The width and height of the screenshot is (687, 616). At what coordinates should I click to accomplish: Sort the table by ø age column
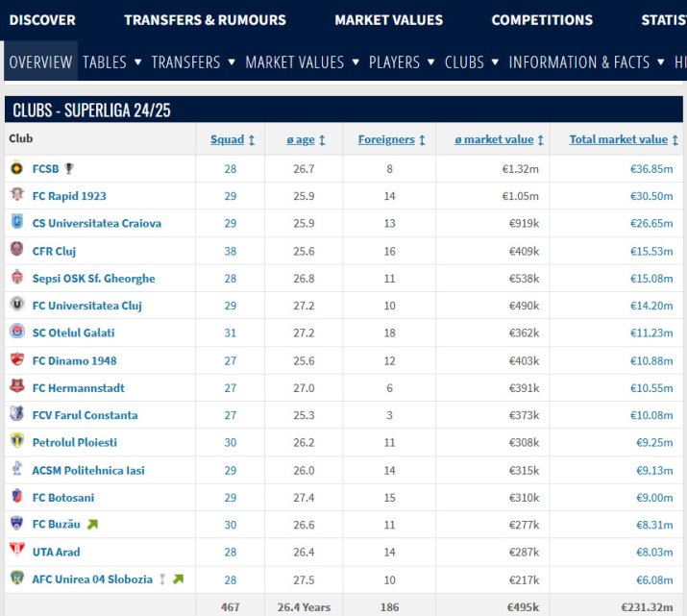tap(301, 139)
